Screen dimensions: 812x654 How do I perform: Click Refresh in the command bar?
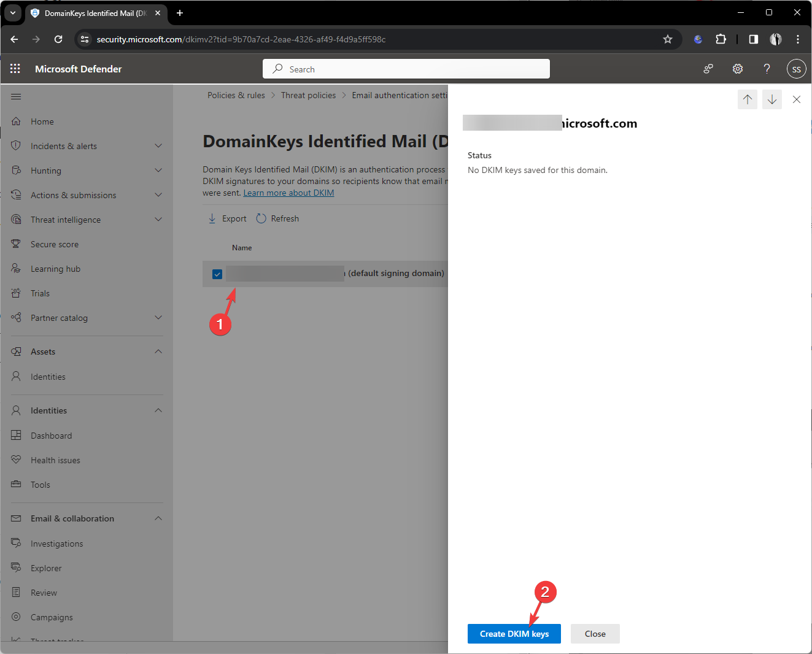tap(277, 218)
